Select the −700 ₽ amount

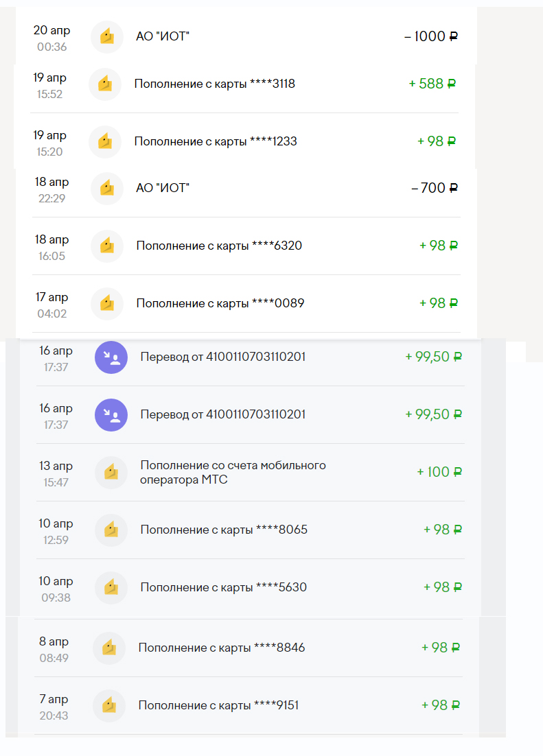click(x=434, y=188)
